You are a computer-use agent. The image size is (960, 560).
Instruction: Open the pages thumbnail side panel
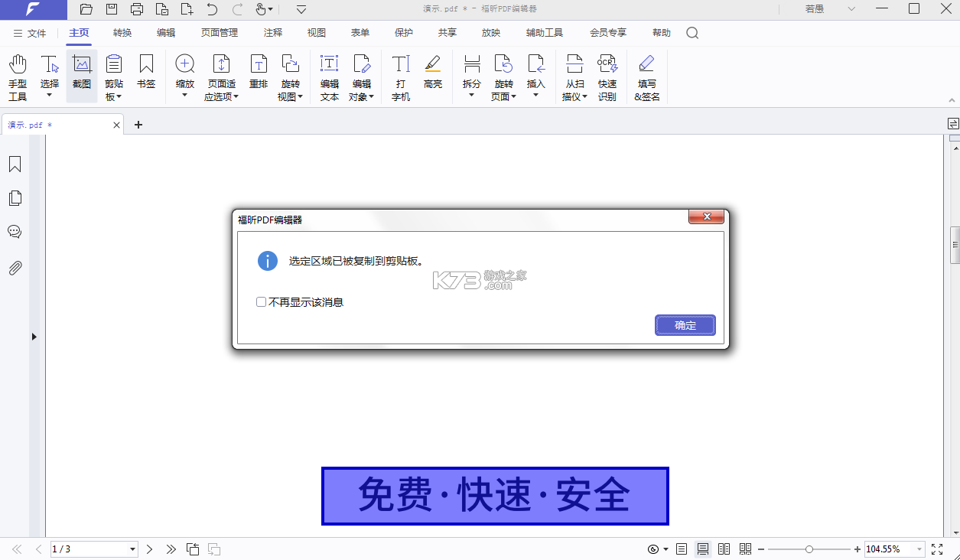tap(15, 198)
